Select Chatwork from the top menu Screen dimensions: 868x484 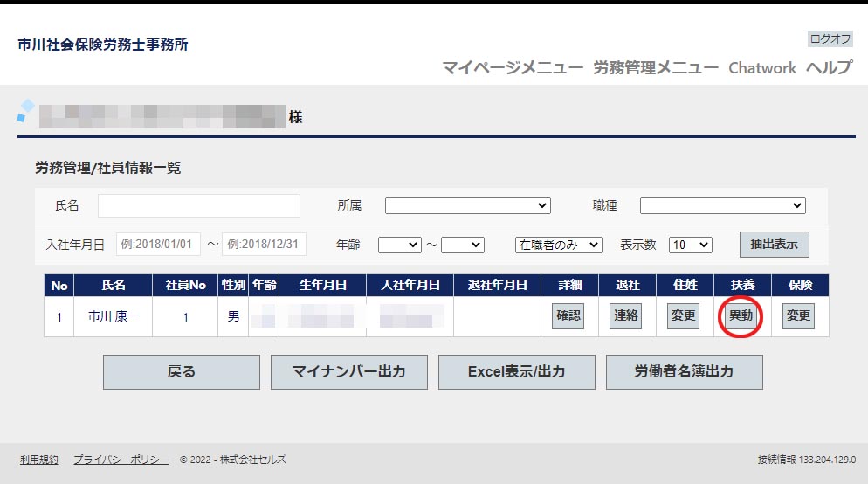[x=761, y=68]
